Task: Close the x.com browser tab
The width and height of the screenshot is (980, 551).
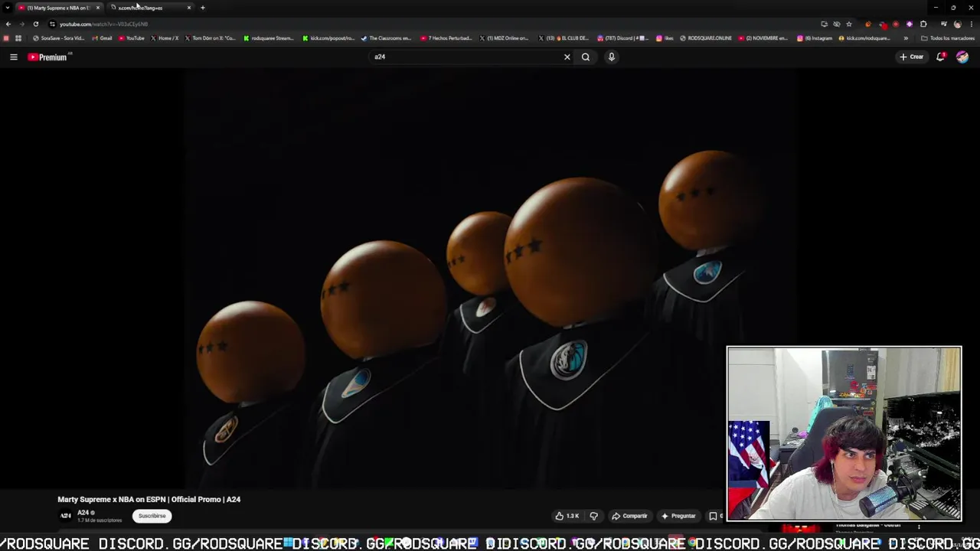Action: (189, 8)
